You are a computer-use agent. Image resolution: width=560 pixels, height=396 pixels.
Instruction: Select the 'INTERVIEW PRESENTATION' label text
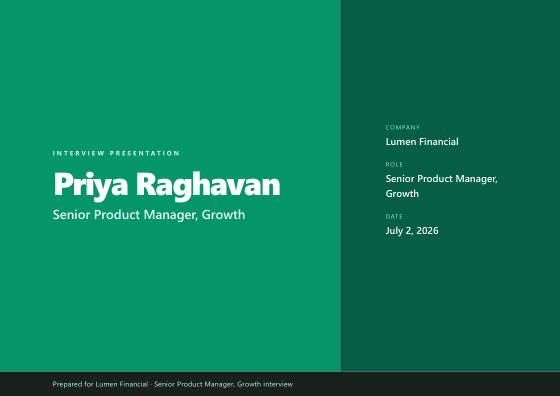pyautogui.click(x=116, y=154)
